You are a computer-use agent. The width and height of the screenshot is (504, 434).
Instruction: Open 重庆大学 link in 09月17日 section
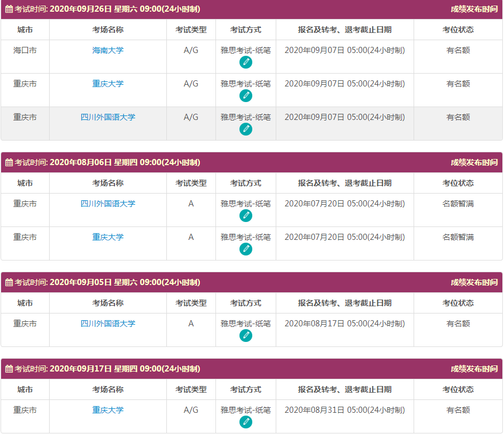point(108,410)
